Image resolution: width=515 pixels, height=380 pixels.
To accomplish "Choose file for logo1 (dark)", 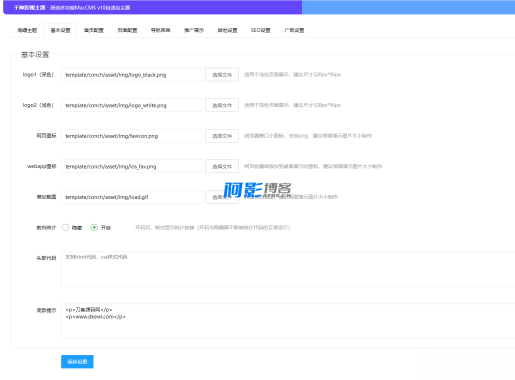I will point(222,75).
